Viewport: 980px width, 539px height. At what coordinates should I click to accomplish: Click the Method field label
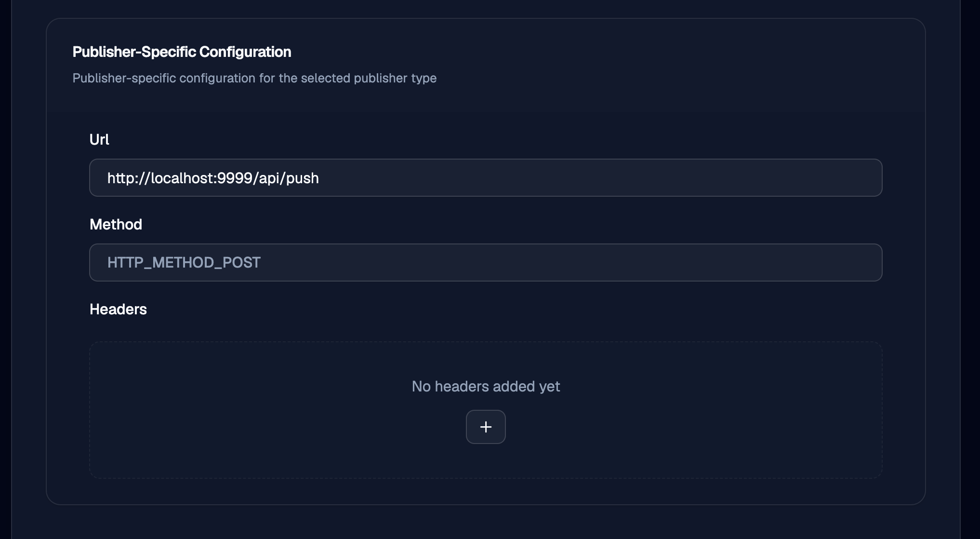pyautogui.click(x=116, y=224)
